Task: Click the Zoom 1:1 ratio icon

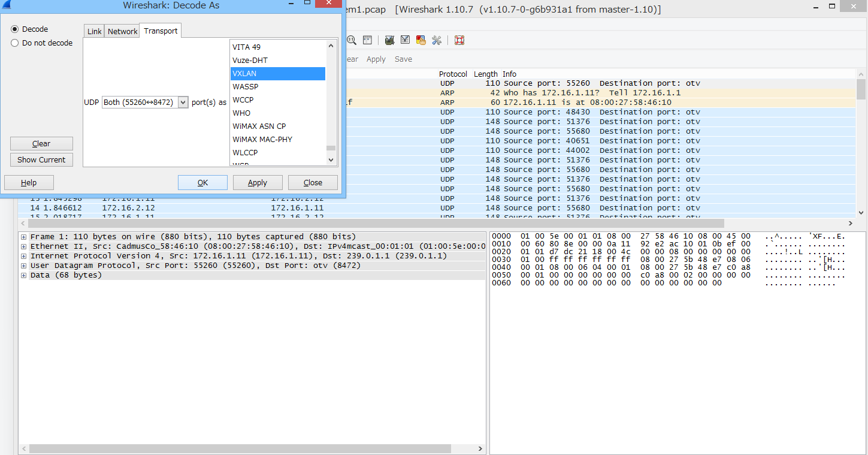Action: (x=352, y=40)
